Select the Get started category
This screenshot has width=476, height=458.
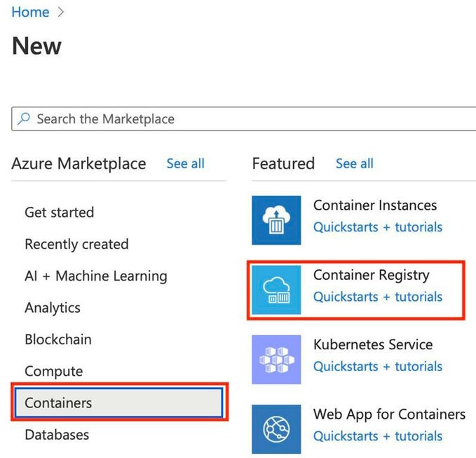(x=59, y=212)
